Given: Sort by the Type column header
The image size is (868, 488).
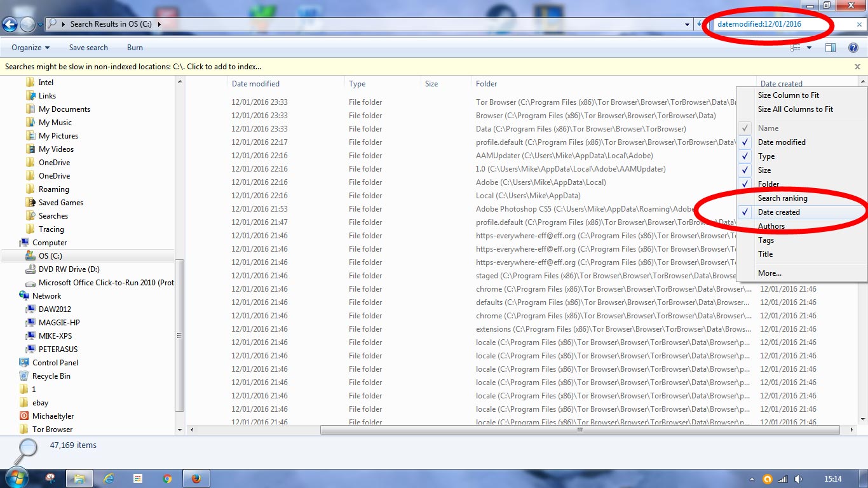Looking at the screenshot, I should pos(383,84).
